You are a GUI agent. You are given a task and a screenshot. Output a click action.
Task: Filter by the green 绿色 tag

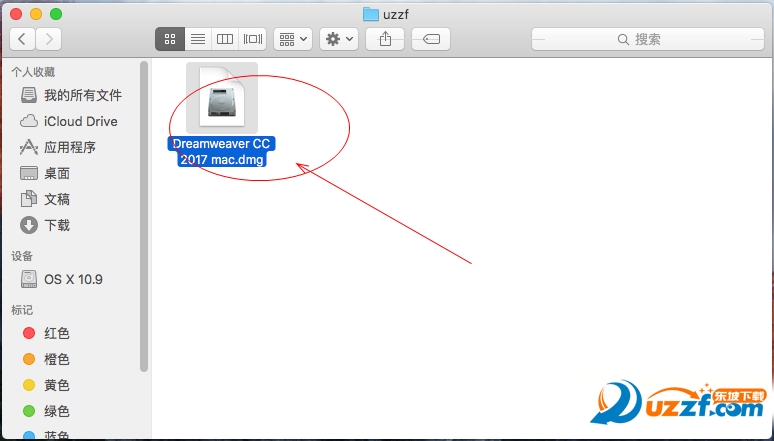pyautogui.click(x=57, y=411)
